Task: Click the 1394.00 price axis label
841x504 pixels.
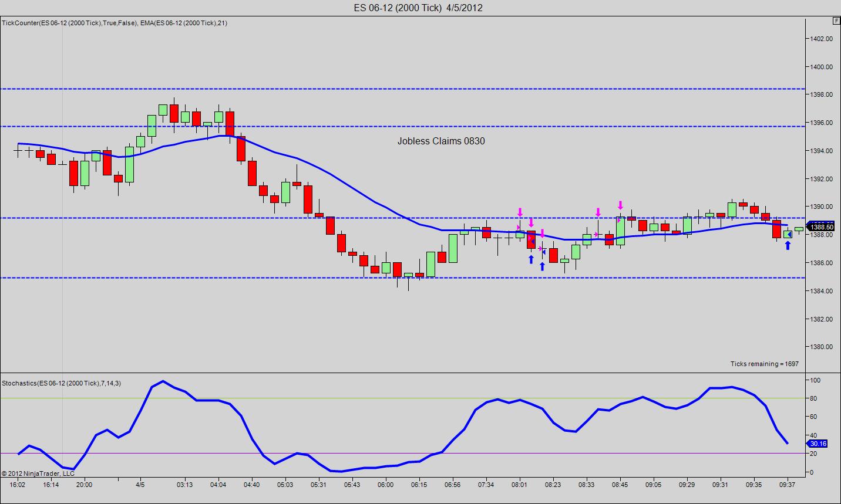Action: coord(821,151)
